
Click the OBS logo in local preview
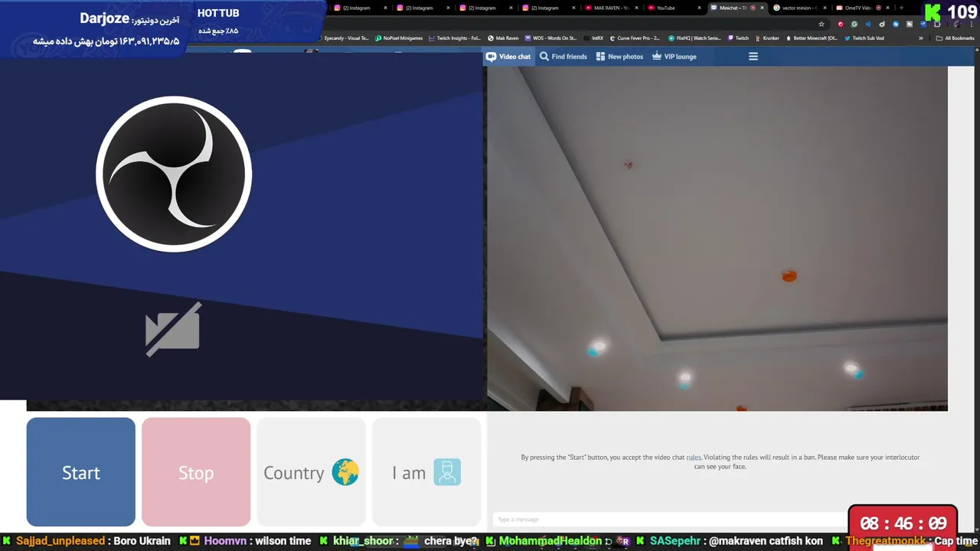174,174
